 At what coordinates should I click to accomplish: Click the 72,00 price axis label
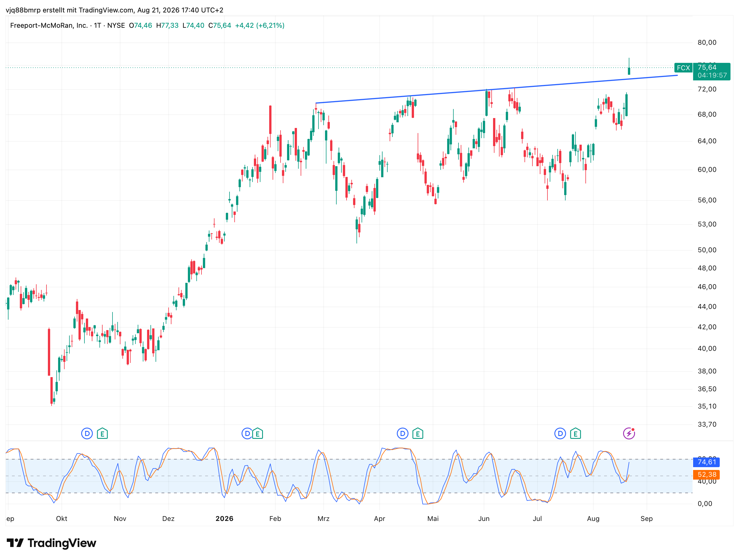[x=707, y=89]
